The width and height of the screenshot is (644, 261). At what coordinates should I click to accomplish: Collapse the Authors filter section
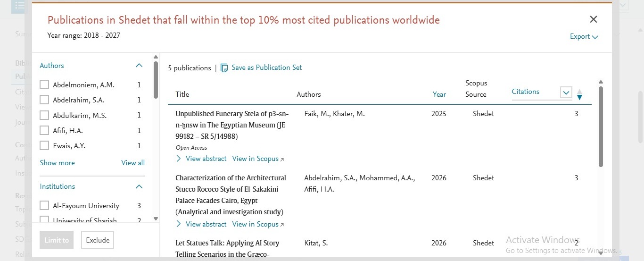[139, 66]
